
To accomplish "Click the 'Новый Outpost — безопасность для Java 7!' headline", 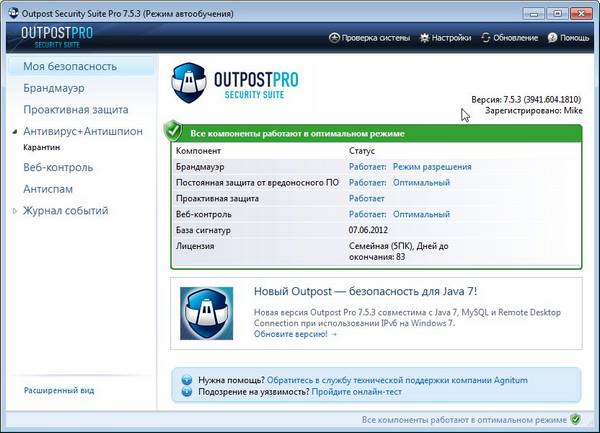I will point(365,291).
